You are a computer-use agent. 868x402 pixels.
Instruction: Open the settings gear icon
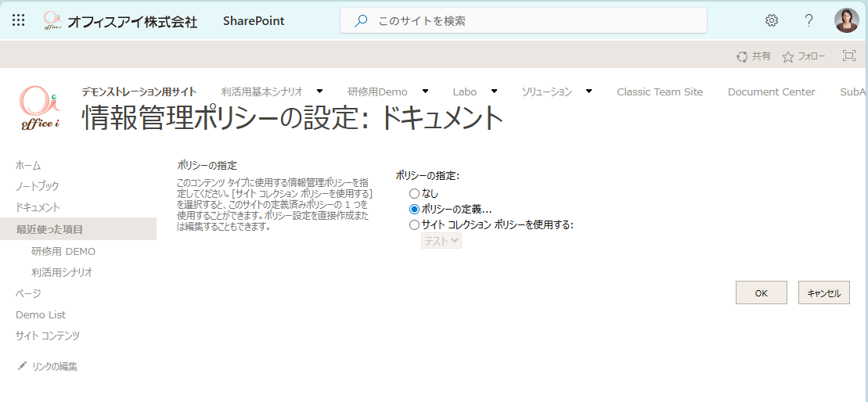point(772,20)
